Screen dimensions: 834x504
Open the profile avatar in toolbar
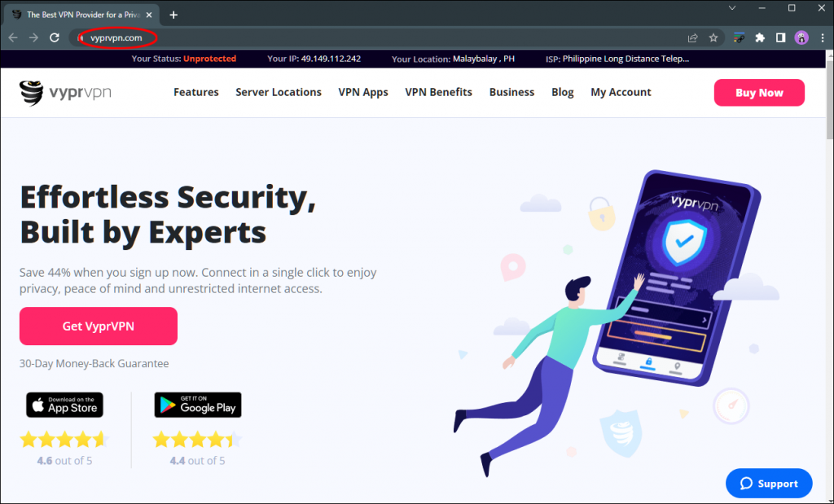[801, 37]
